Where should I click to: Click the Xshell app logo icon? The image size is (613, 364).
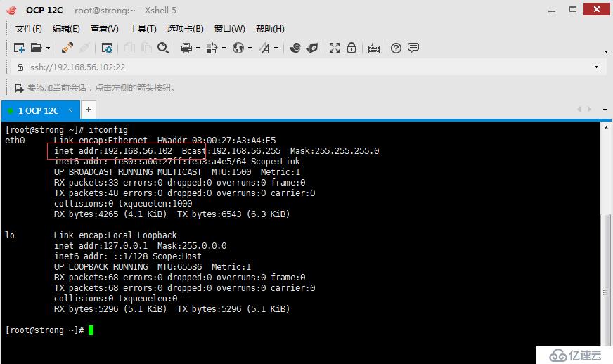point(12,10)
